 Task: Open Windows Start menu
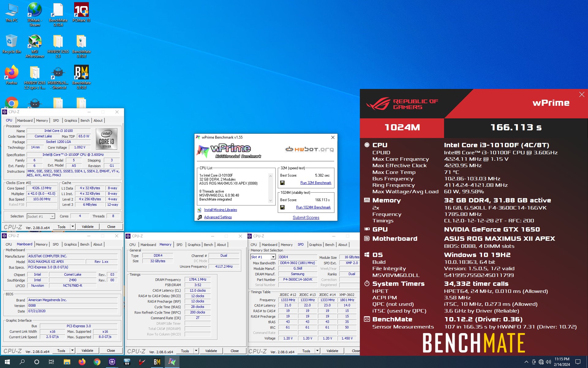click(x=7, y=362)
